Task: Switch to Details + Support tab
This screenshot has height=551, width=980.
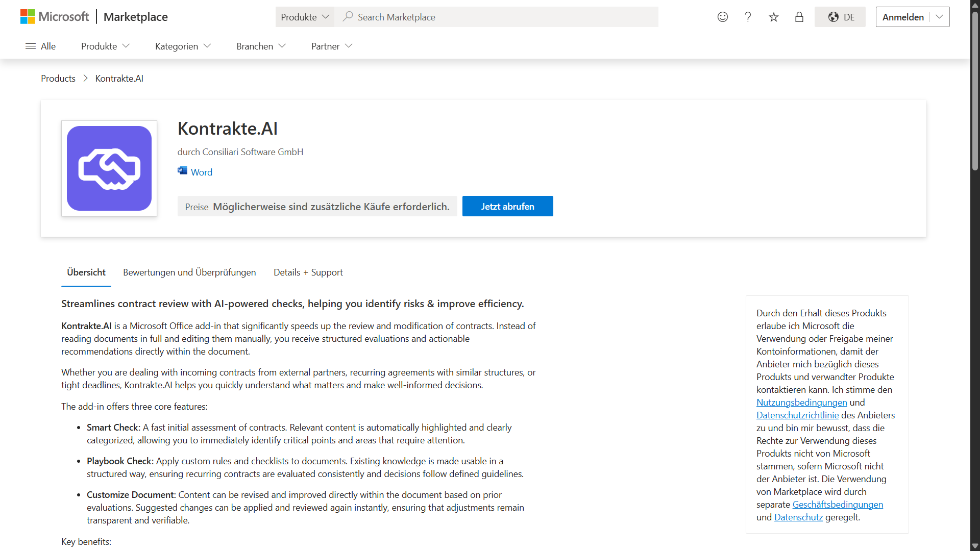Action: (x=308, y=272)
